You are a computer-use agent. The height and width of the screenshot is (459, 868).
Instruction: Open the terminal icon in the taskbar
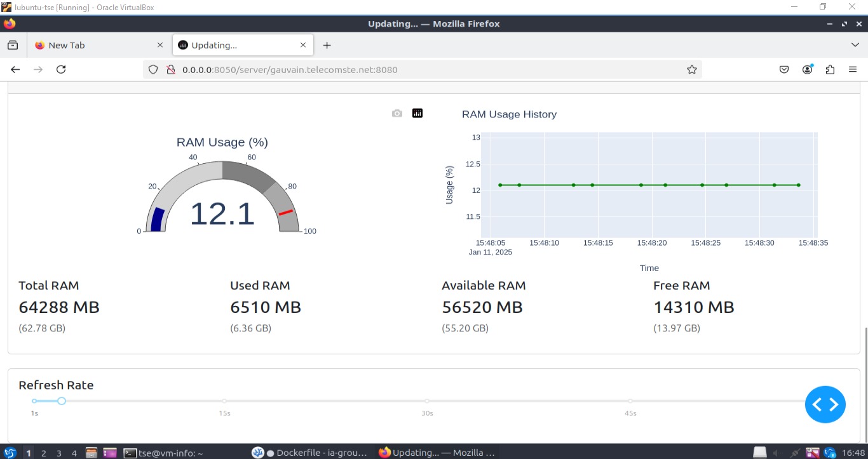pyautogui.click(x=129, y=452)
